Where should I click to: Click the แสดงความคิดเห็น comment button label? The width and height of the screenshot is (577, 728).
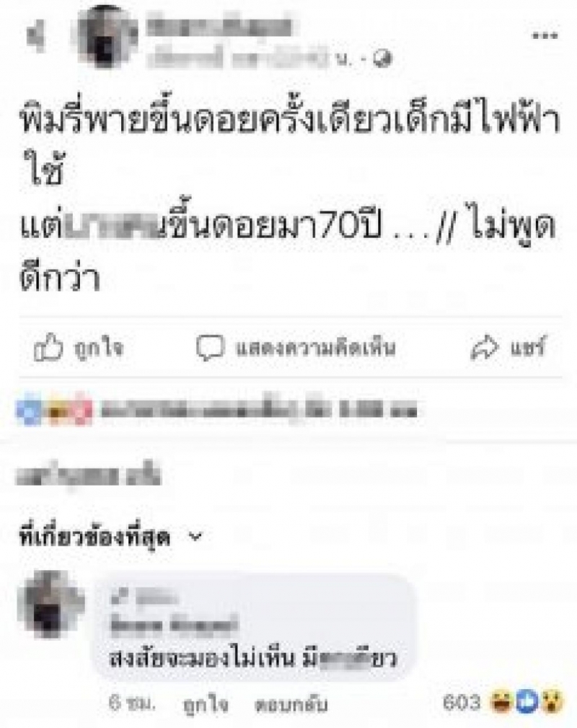316,348
